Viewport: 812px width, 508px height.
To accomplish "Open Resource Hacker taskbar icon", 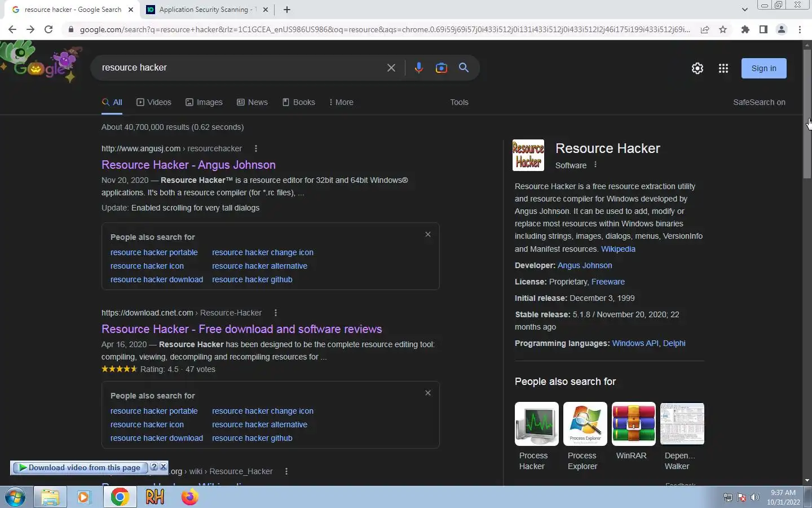I will tap(155, 497).
